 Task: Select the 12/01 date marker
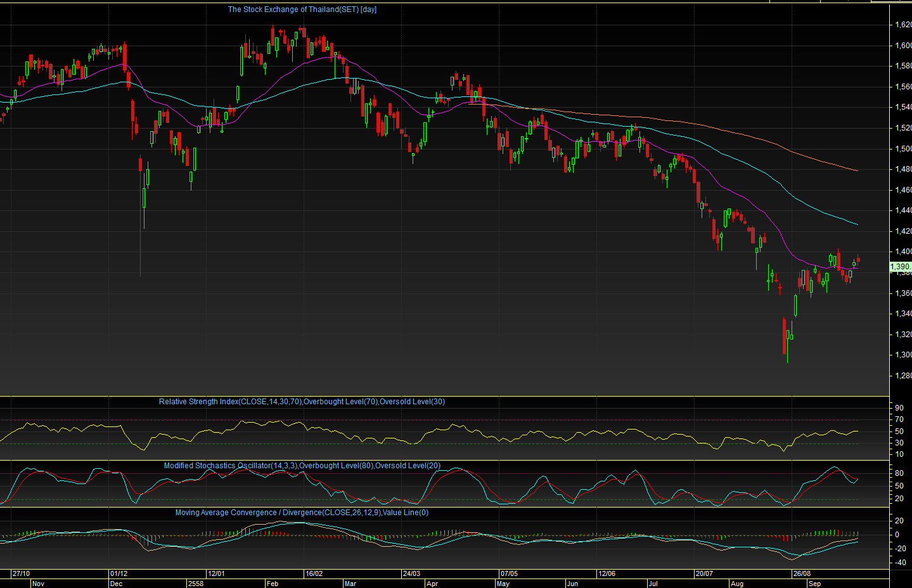pyautogui.click(x=217, y=573)
